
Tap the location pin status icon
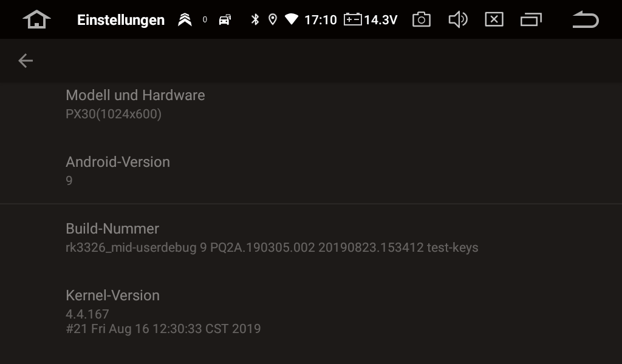coord(273,19)
